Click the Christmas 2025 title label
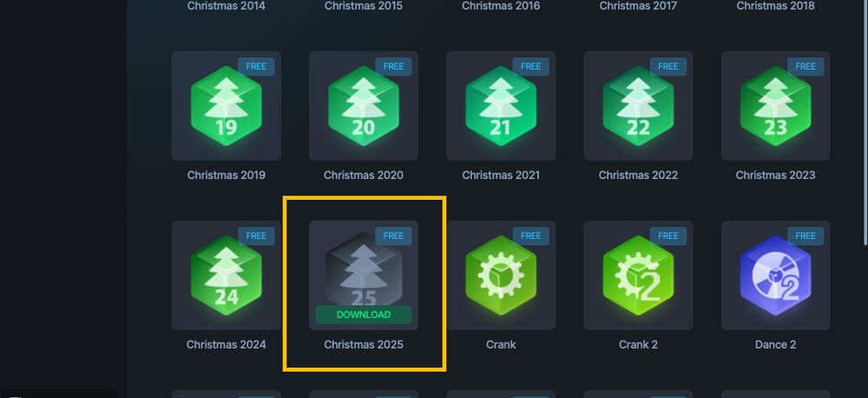Screen dimensions: 868x398 [x=363, y=344]
